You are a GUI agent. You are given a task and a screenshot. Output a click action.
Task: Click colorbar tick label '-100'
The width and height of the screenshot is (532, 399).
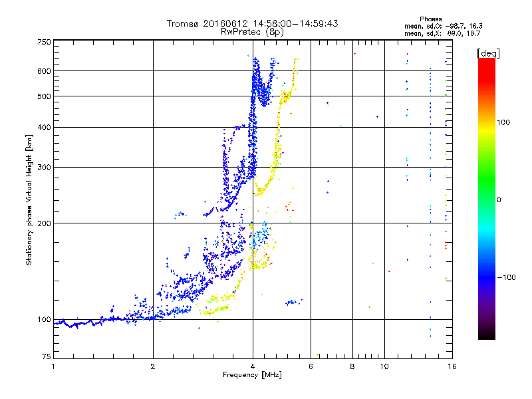(506, 277)
